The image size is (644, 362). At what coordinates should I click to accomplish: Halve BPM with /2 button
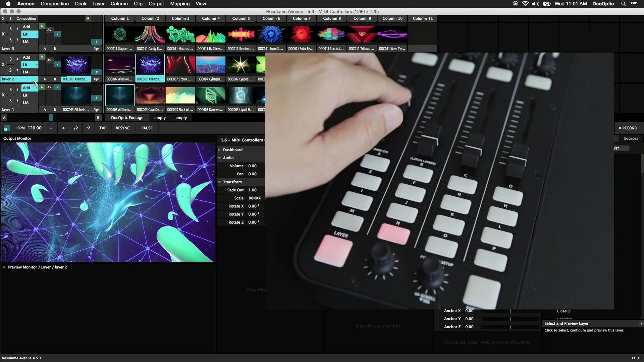tap(76, 128)
